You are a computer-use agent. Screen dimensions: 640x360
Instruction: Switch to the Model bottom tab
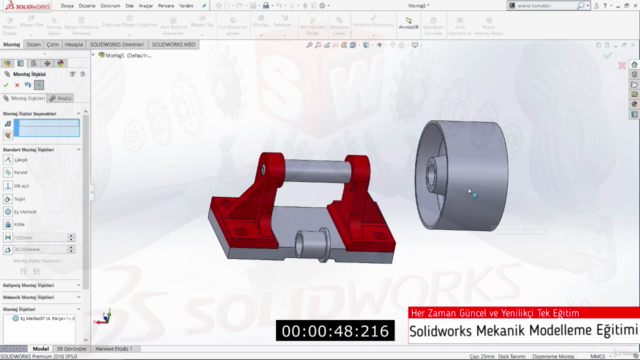click(40, 349)
